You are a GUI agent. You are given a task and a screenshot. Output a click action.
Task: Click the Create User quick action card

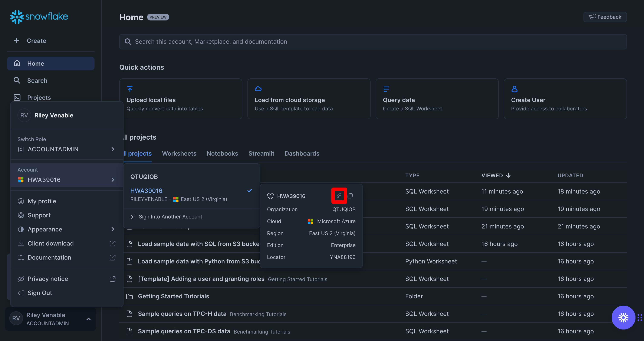click(x=565, y=99)
